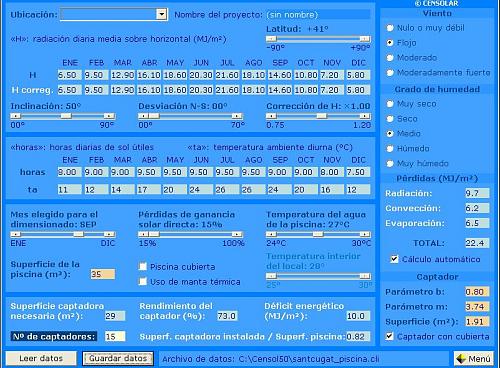Click right arrow of Latitud slider

point(365,39)
